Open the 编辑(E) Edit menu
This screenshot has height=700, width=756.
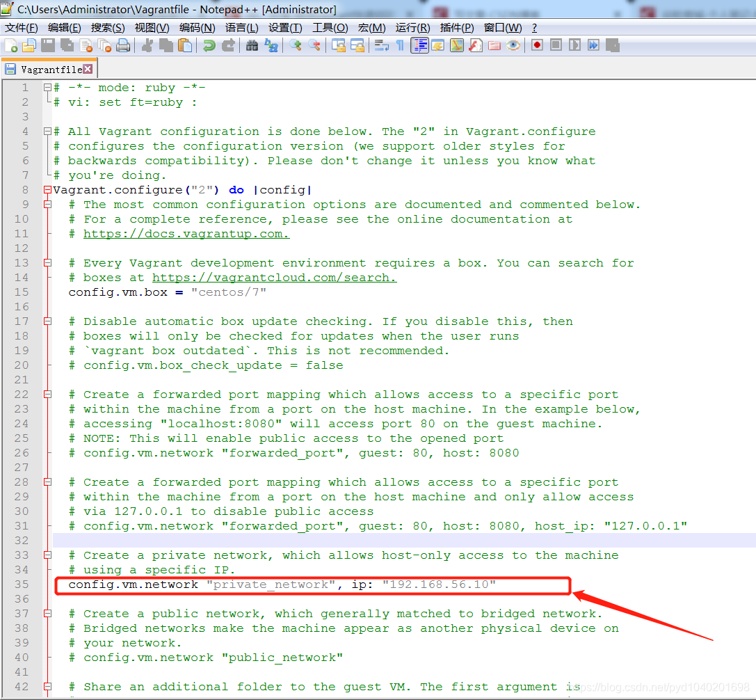coord(65,28)
